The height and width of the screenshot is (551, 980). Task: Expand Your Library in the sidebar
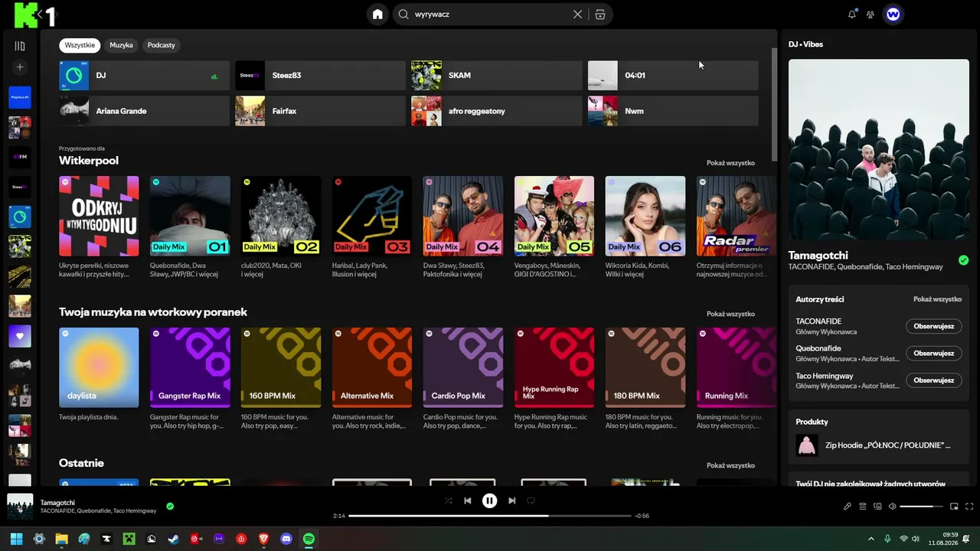coord(20,46)
